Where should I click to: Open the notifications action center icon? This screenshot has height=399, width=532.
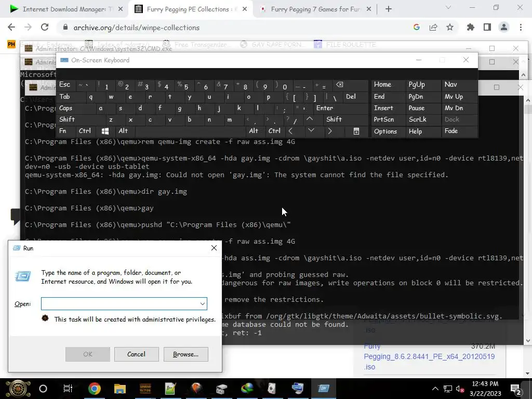(516, 389)
